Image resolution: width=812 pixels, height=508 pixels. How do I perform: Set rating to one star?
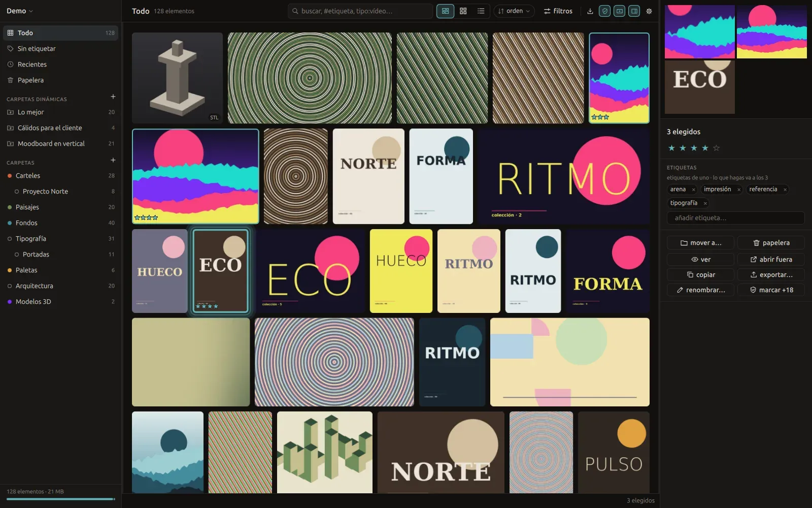(671, 148)
